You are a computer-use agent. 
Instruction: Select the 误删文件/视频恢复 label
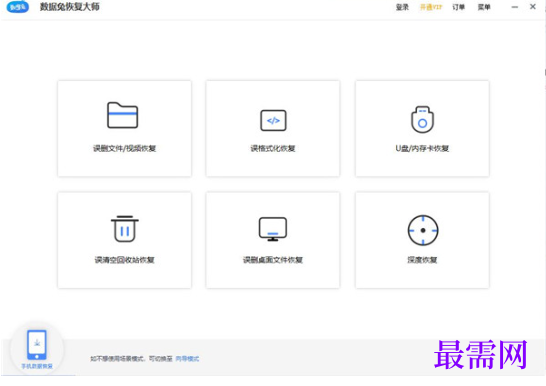point(124,149)
